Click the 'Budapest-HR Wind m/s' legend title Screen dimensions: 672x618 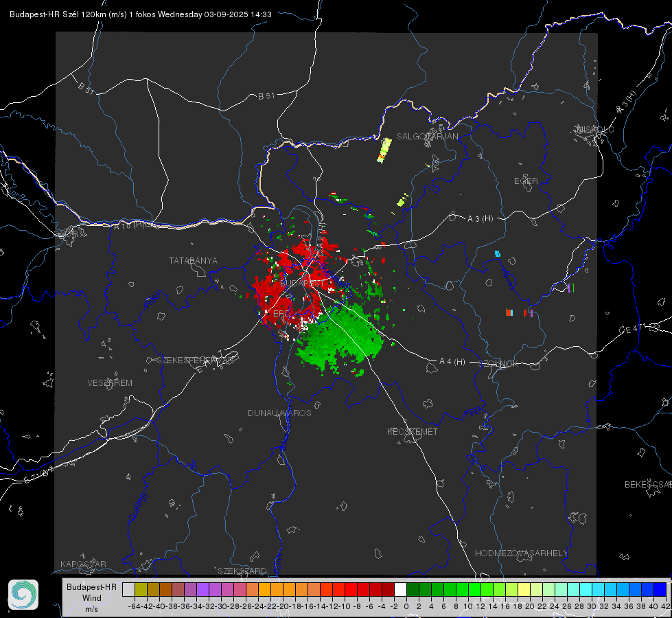click(92, 597)
